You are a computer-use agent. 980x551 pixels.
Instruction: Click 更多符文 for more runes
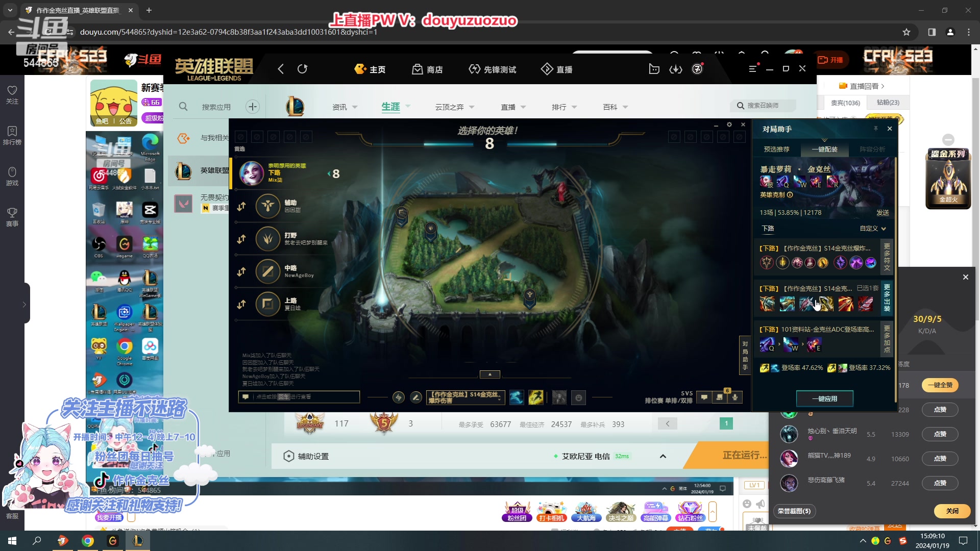pos(887,257)
